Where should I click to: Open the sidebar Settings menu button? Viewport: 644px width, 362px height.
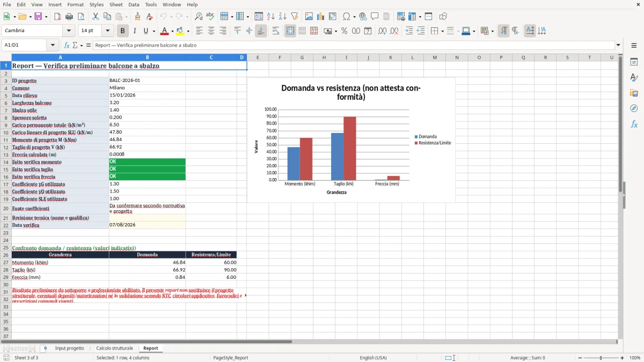(634, 46)
